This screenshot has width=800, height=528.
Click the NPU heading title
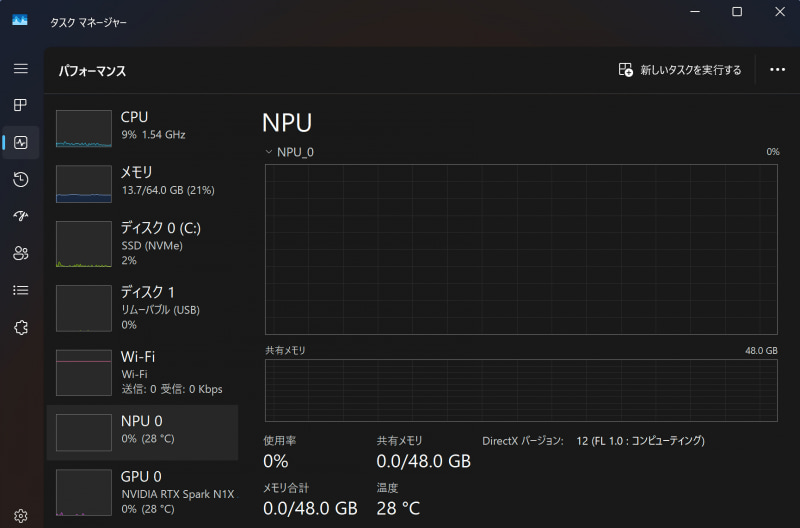coord(287,123)
